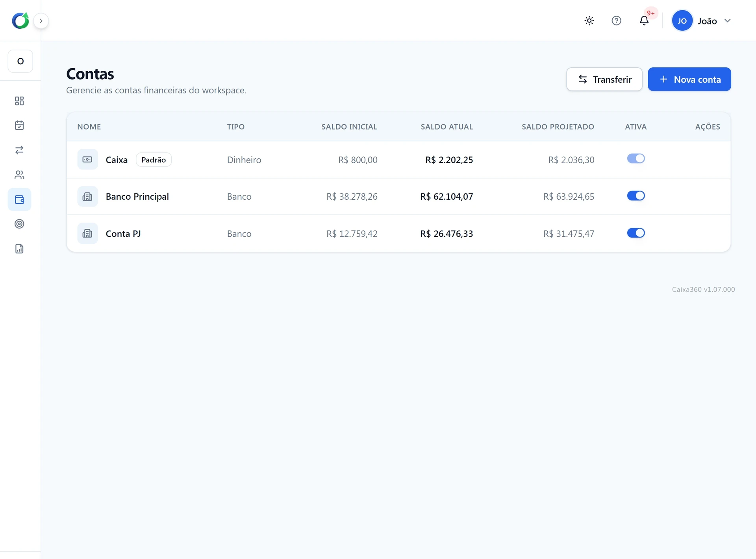Click the Padrão badge on Caixa
This screenshot has height=559, width=756.
[x=154, y=160]
